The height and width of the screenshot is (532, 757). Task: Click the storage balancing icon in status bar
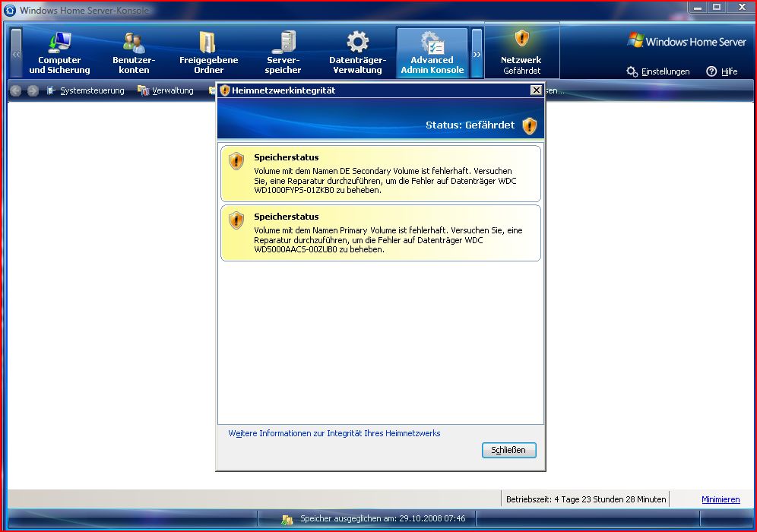[x=287, y=519]
